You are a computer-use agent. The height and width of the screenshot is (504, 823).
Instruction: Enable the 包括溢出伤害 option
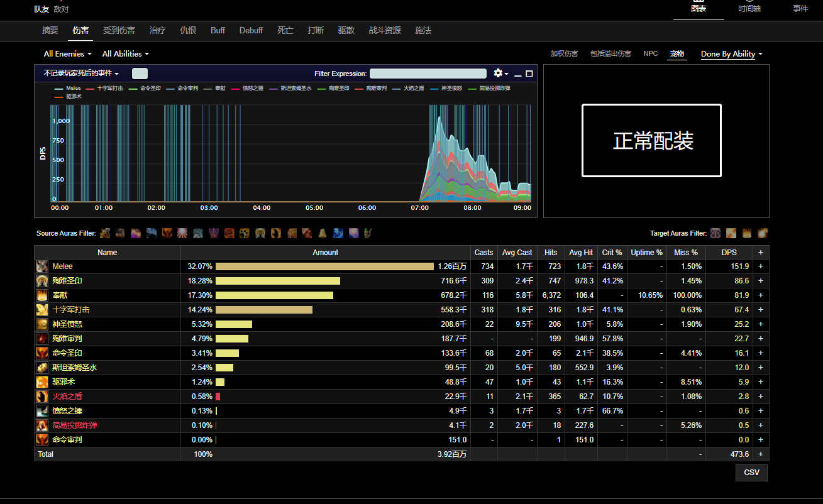(610, 54)
